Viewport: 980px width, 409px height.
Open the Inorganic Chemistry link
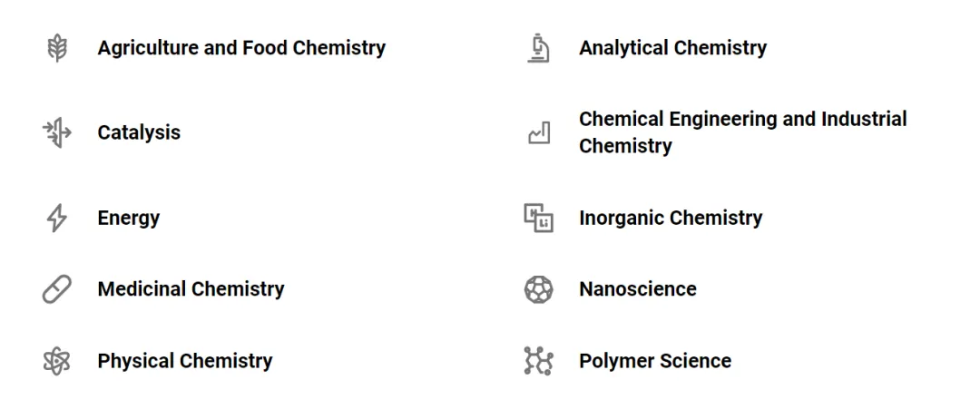click(671, 218)
